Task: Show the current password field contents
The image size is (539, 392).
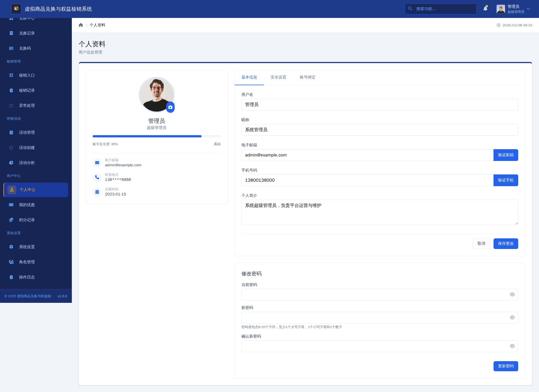Action: [512, 294]
